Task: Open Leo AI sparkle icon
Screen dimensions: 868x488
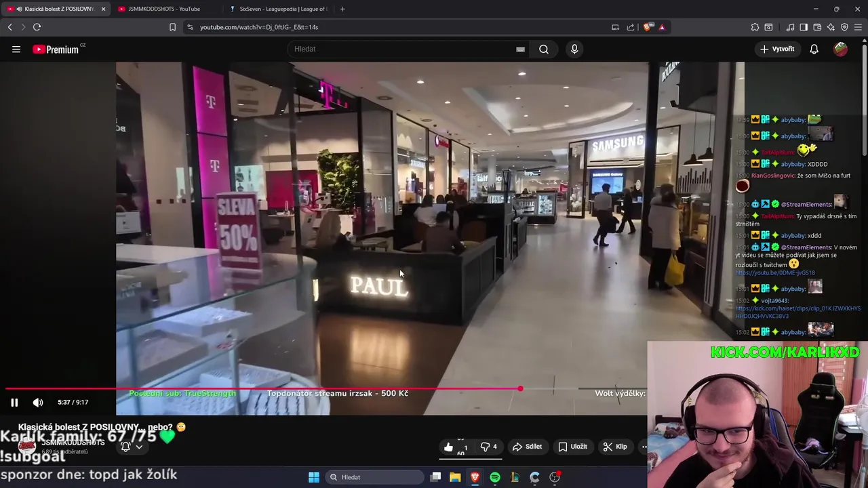Action: (831, 27)
